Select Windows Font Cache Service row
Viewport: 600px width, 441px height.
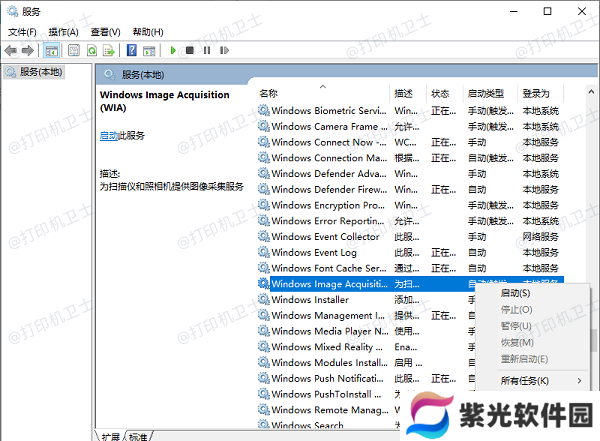click(411, 268)
